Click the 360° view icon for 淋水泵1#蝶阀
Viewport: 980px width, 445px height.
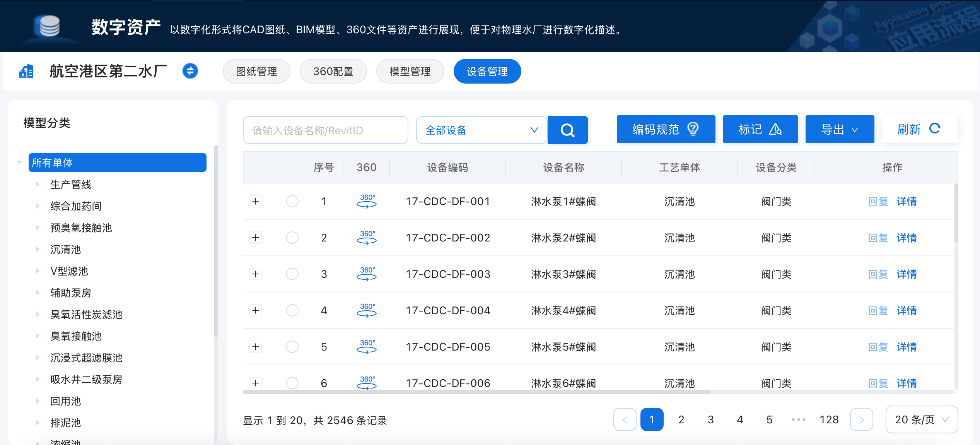pos(366,201)
